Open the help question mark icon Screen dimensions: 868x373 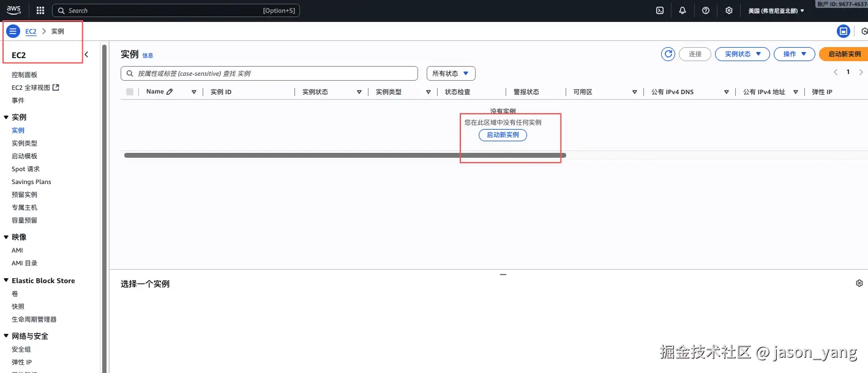(706, 10)
